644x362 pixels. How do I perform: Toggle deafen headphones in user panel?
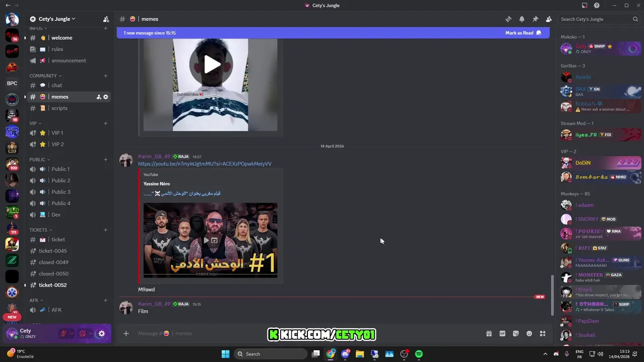[83, 333]
